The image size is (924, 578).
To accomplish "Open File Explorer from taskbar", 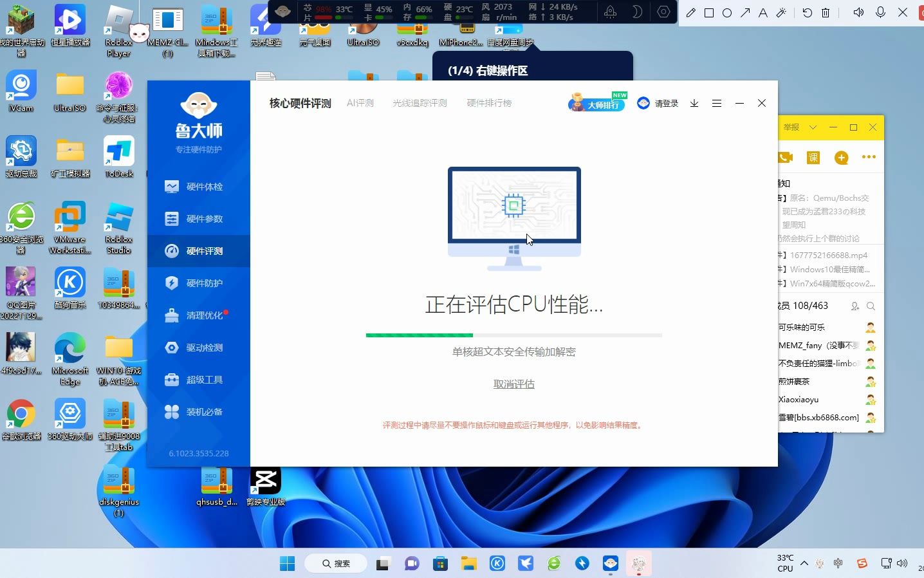I will [x=468, y=564].
